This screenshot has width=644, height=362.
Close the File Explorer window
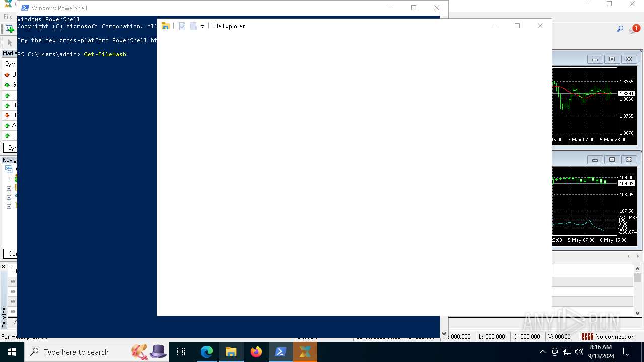point(540,26)
